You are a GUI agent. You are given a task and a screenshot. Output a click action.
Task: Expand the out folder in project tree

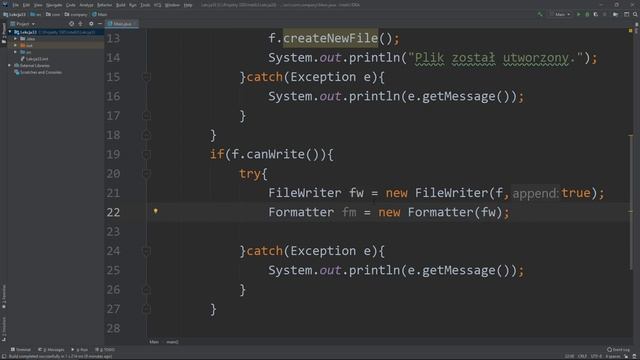click(x=16, y=45)
